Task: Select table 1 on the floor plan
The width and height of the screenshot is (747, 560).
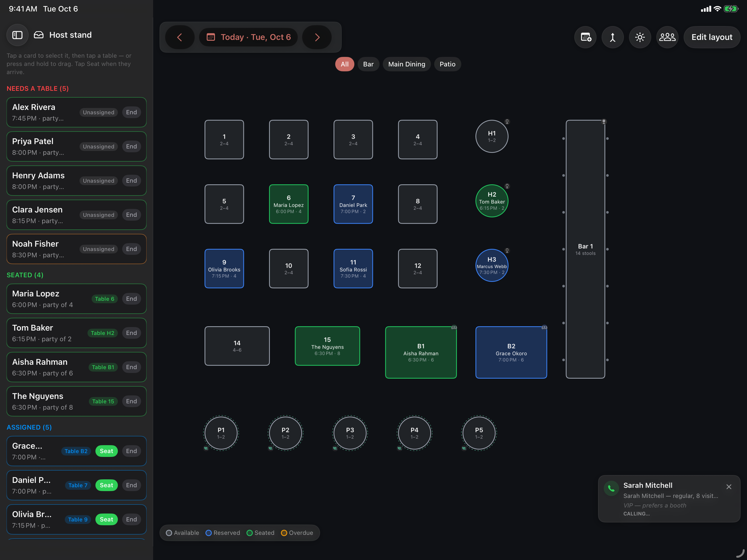Action: click(x=224, y=139)
